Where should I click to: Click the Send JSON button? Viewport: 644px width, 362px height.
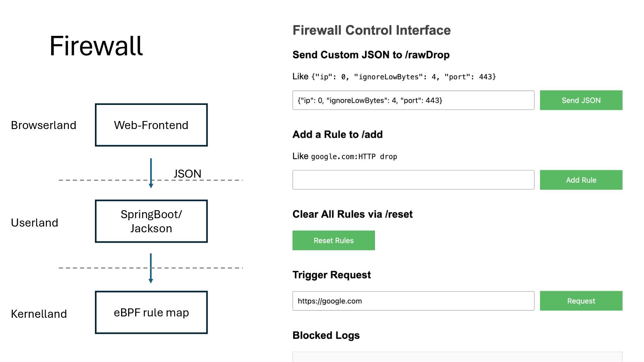pyautogui.click(x=581, y=100)
